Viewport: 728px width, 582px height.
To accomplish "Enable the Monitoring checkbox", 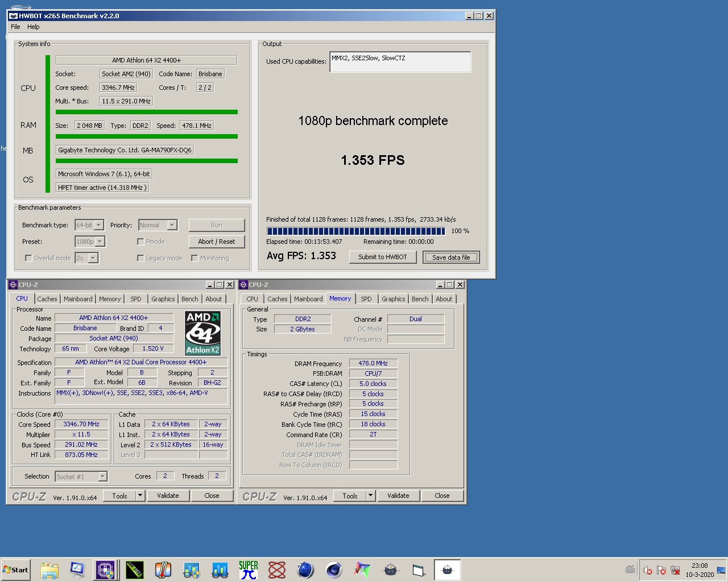I will click(195, 258).
